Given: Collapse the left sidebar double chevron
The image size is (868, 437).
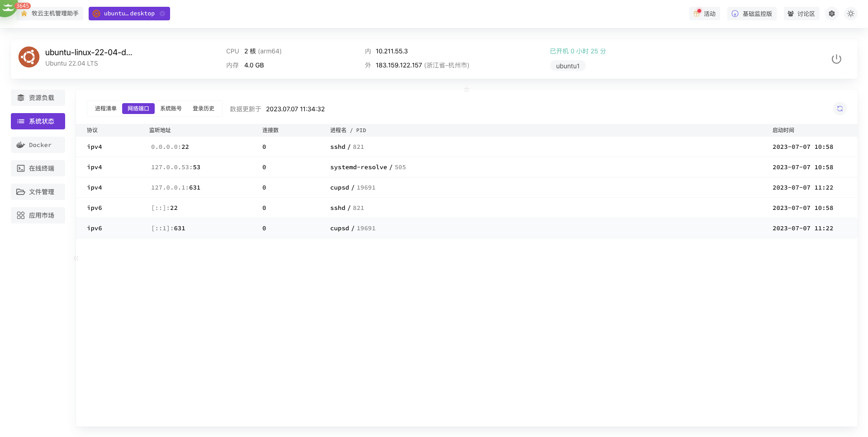Looking at the screenshot, I should [76, 258].
